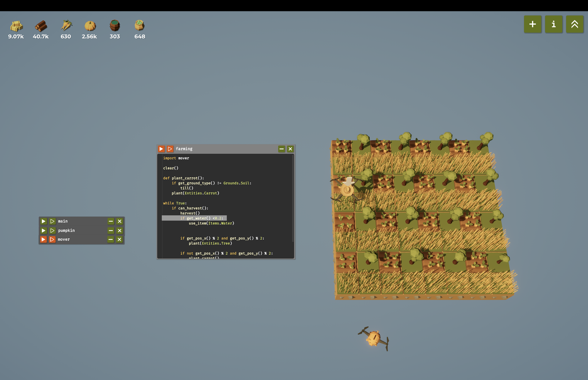
Task: Click the highlighted 'if get_water() <0.2:' line
Action: 194,218
